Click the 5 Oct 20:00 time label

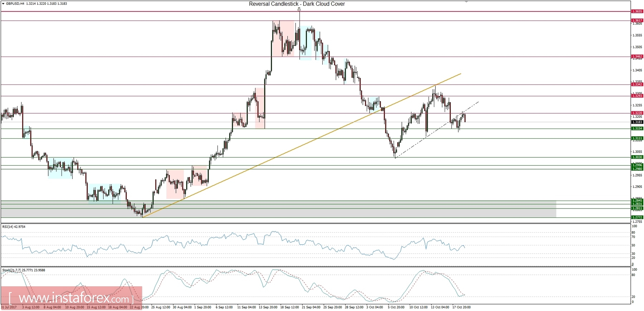coord(396,307)
